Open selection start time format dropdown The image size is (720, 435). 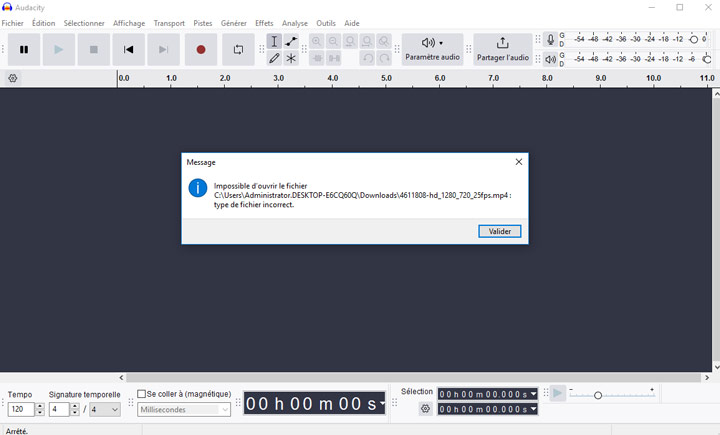[x=533, y=394]
